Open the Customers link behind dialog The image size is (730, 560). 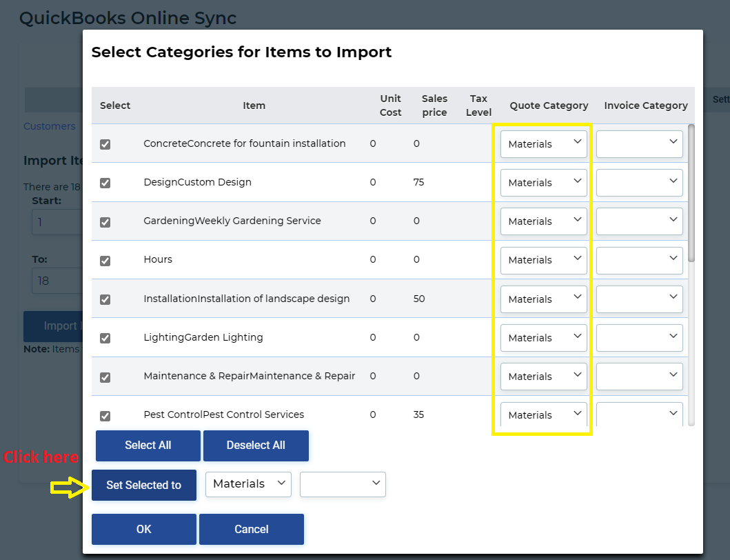49,126
